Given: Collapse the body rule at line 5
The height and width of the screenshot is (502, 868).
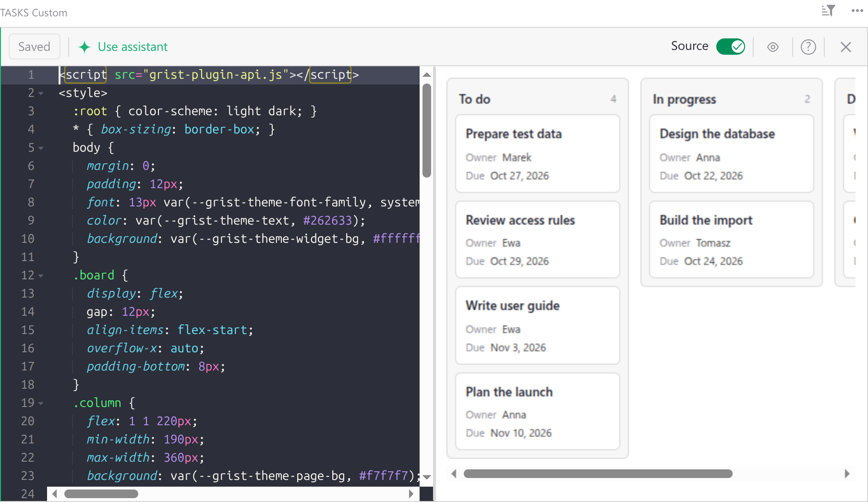Looking at the screenshot, I should click(x=41, y=148).
